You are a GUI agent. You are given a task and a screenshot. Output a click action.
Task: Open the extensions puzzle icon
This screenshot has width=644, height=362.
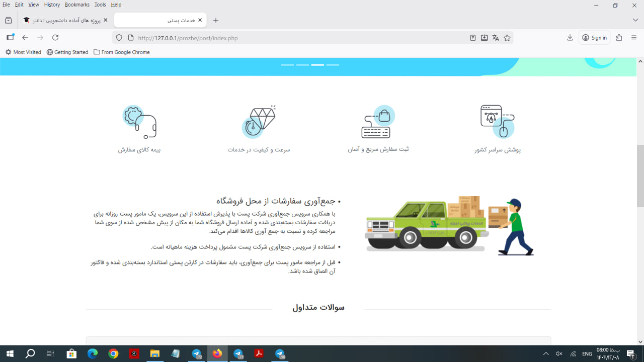(x=619, y=38)
